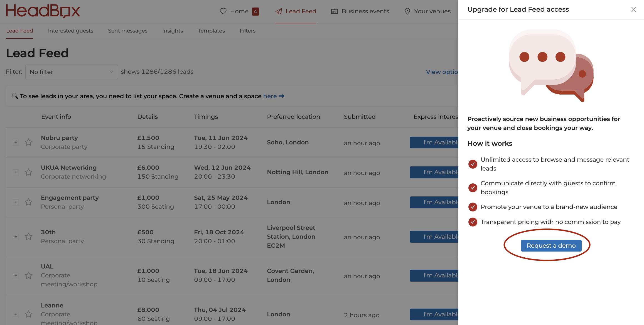Viewport: 644px width, 325px height.
Task: Click the Preferred location column header
Action: click(293, 117)
